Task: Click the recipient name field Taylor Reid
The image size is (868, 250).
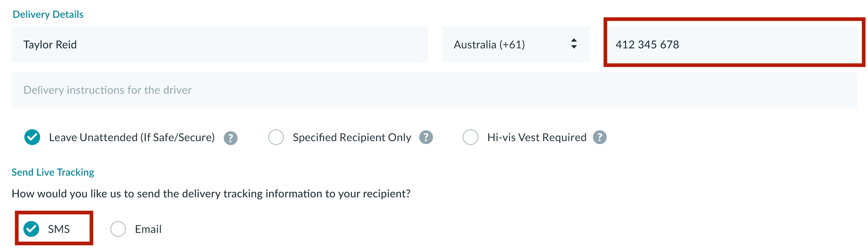Action: point(220,44)
